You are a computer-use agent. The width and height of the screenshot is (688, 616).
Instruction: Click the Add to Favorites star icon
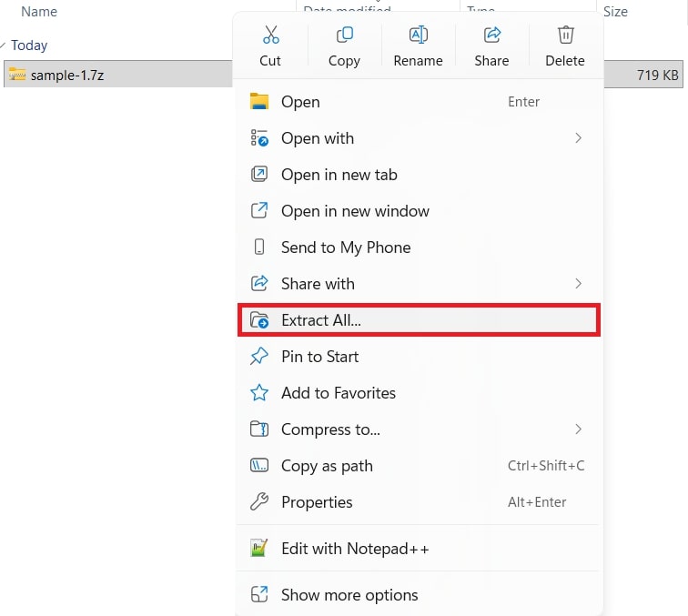pos(259,393)
